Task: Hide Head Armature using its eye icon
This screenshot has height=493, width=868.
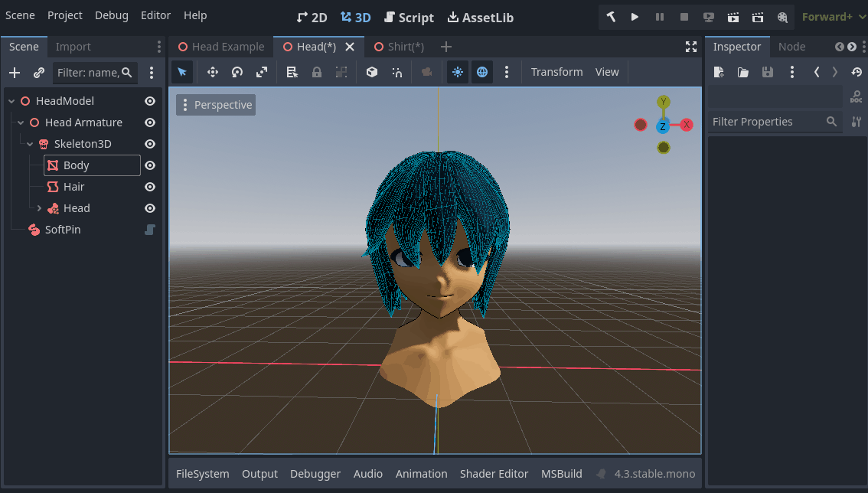Action: (149, 122)
